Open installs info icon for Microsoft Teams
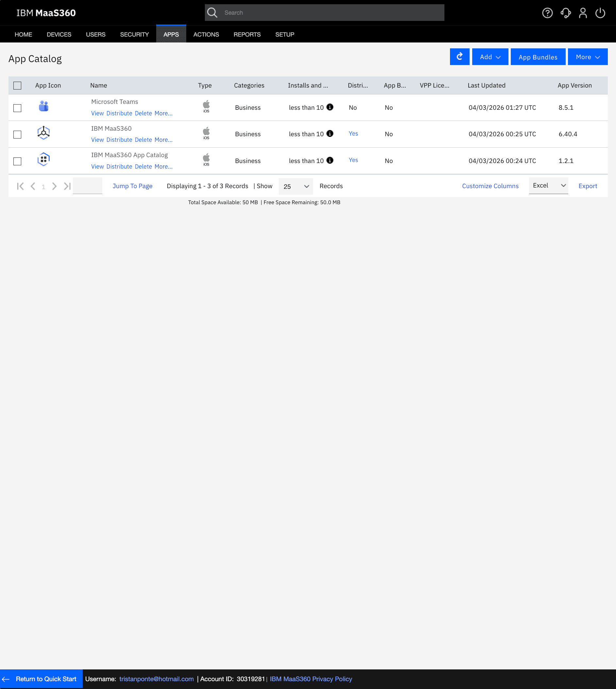The height and width of the screenshot is (689, 616). (330, 107)
